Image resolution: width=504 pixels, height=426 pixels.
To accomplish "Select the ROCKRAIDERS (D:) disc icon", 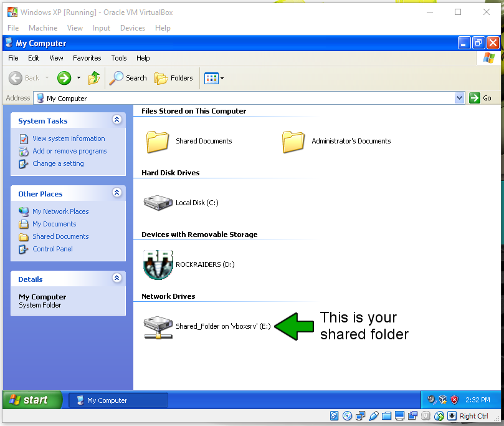I will pos(158,265).
